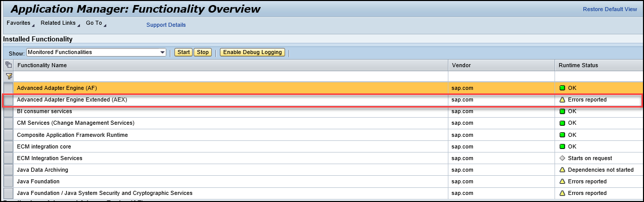644x202 pixels.
Task: Sort by Runtime Status column header
Action: point(599,65)
